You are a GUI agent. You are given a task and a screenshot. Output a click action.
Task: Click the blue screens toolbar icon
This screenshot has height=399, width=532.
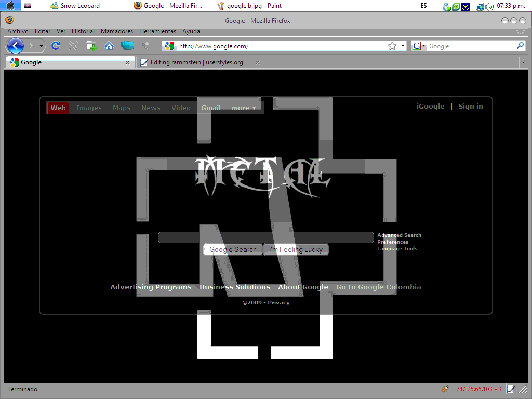[127, 46]
